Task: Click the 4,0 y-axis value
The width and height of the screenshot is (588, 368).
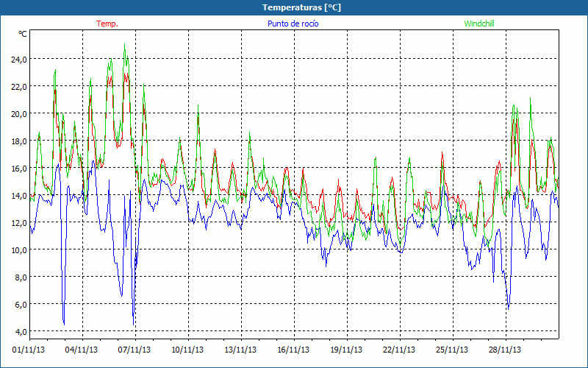Action: [21, 331]
